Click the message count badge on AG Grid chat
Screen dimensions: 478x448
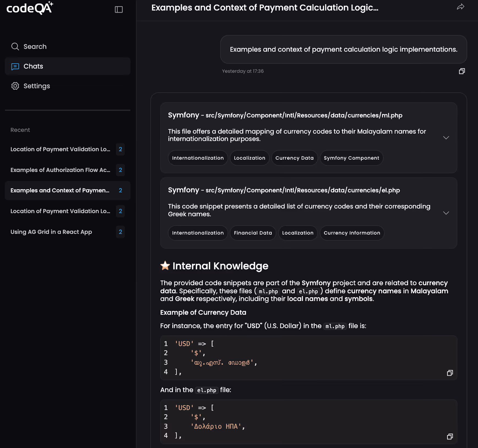pos(120,232)
